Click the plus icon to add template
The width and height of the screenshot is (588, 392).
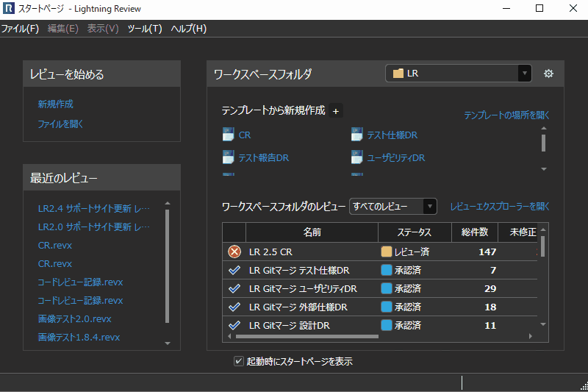tap(336, 111)
